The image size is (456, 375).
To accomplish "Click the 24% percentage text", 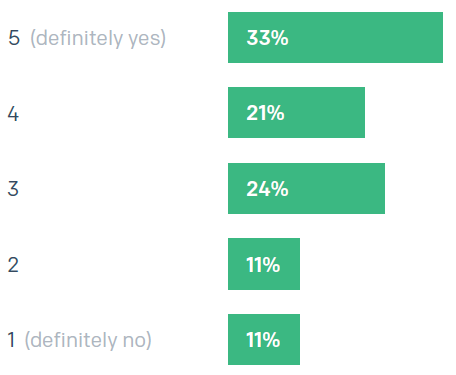I will click(x=267, y=189).
